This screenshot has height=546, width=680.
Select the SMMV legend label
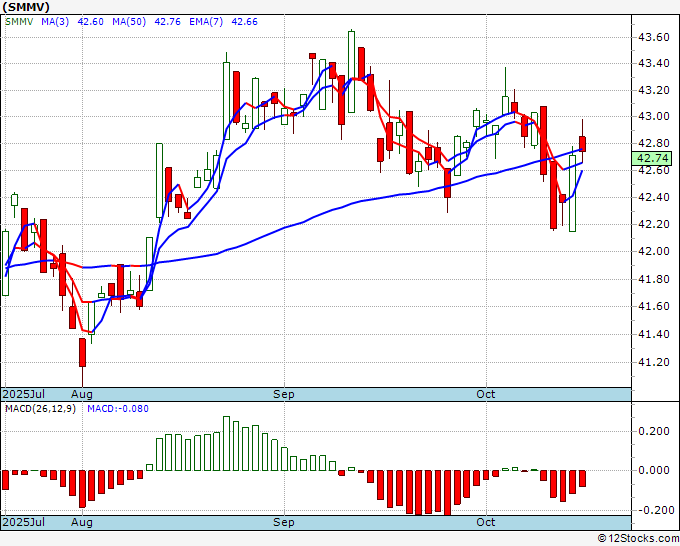[x=19, y=22]
